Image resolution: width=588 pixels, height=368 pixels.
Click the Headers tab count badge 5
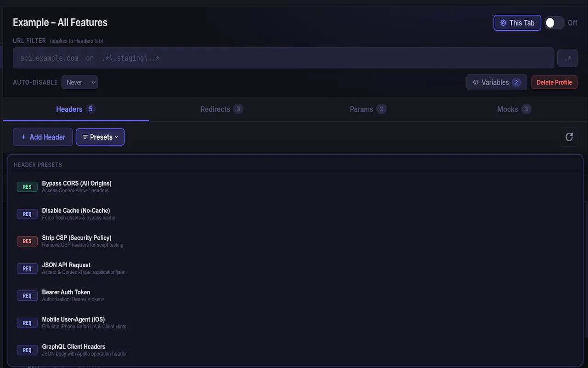(x=90, y=109)
